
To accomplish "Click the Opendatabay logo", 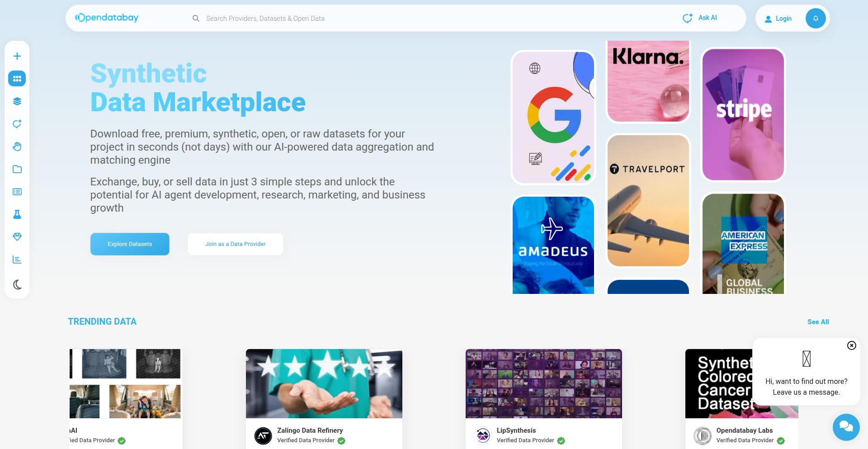I will click(x=107, y=18).
